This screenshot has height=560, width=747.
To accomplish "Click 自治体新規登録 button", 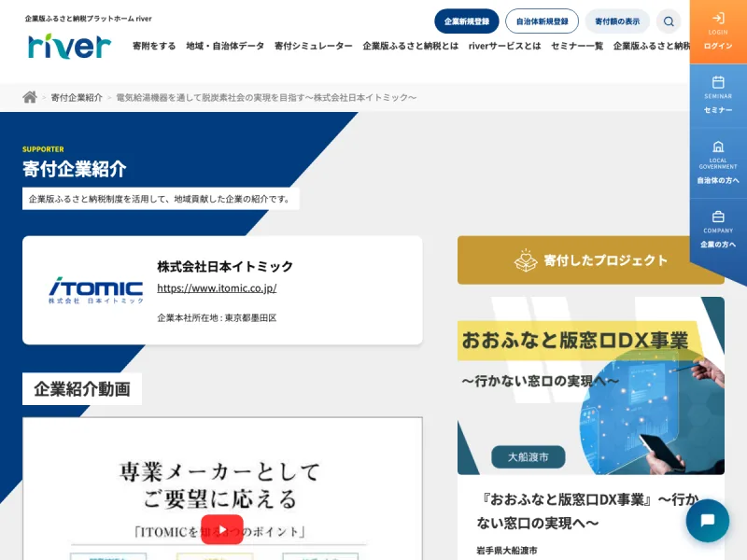I will coord(543,21).
